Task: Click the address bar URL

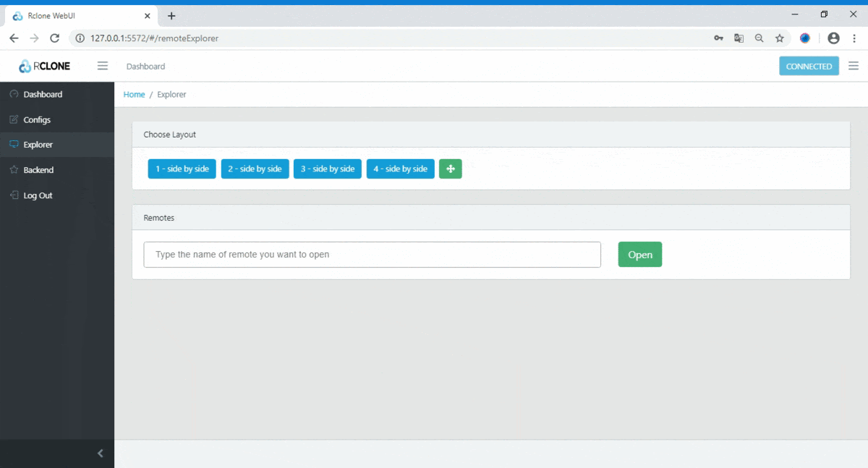Action: coord(154,38)
